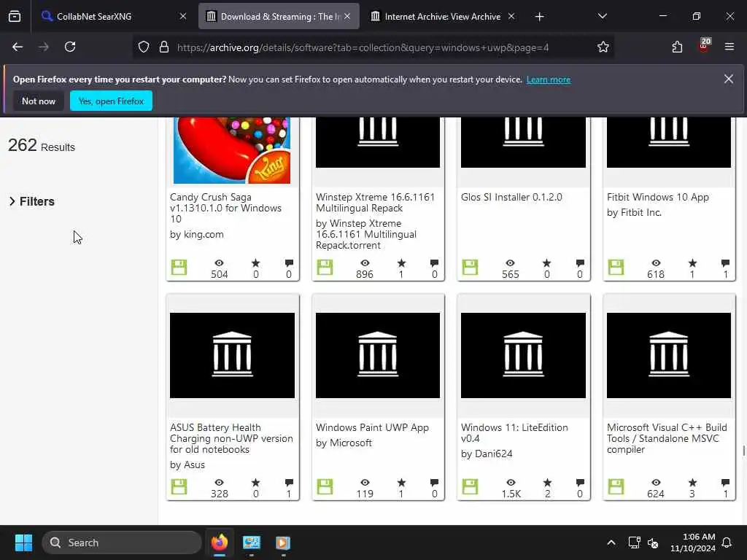Go back to previous page
The width and height of the screenshot is (747, 560).
coord(18,47)
